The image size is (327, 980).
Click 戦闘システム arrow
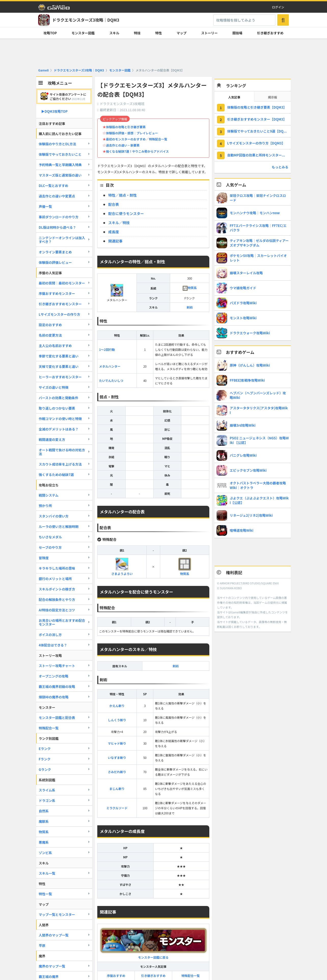click(x=89, y=495)
